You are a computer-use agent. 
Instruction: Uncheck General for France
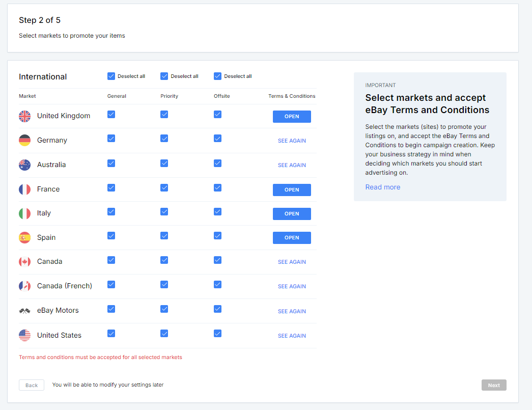111,188
